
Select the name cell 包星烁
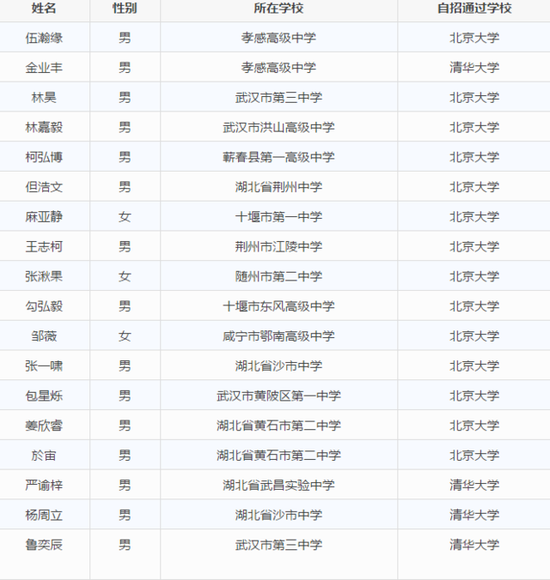pyautogui.click(x=44, y=396)
